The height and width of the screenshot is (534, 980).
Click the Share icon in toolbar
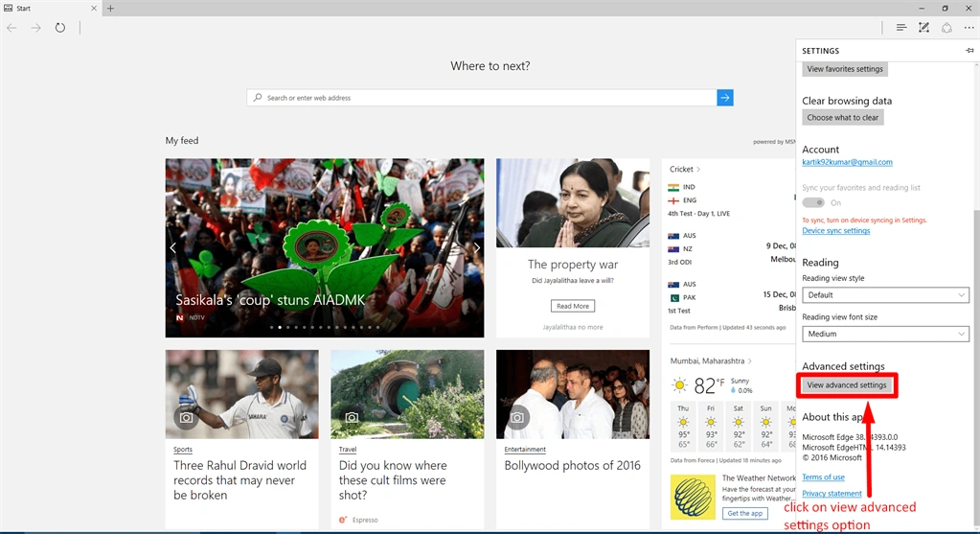click(x=946, y=28)
